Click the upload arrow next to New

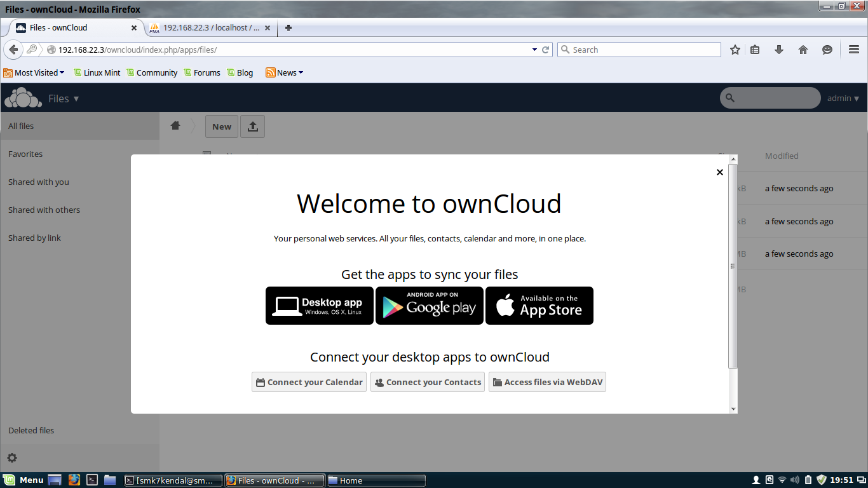(252, 126)
